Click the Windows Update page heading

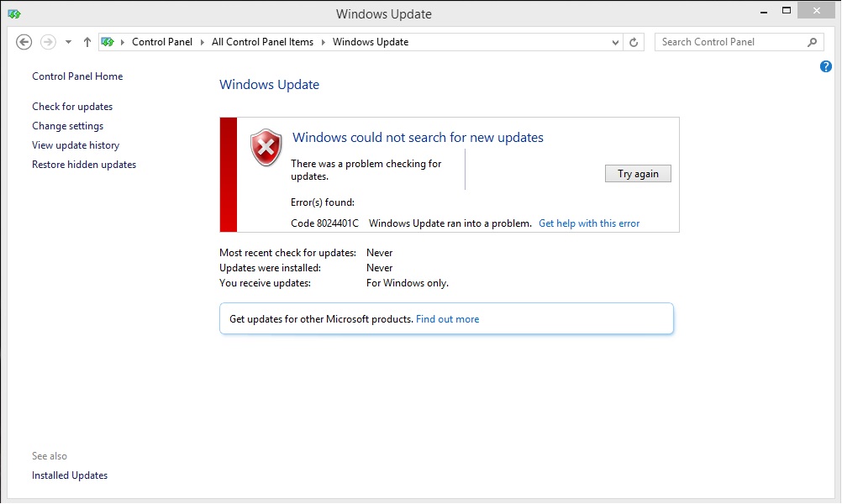click(269, 84)
